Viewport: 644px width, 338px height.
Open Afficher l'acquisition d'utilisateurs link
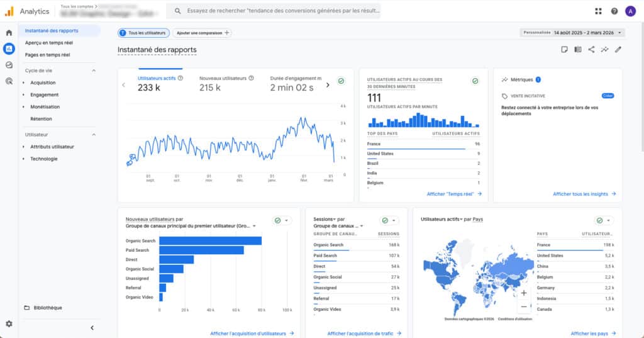click(x=252, y=334)
